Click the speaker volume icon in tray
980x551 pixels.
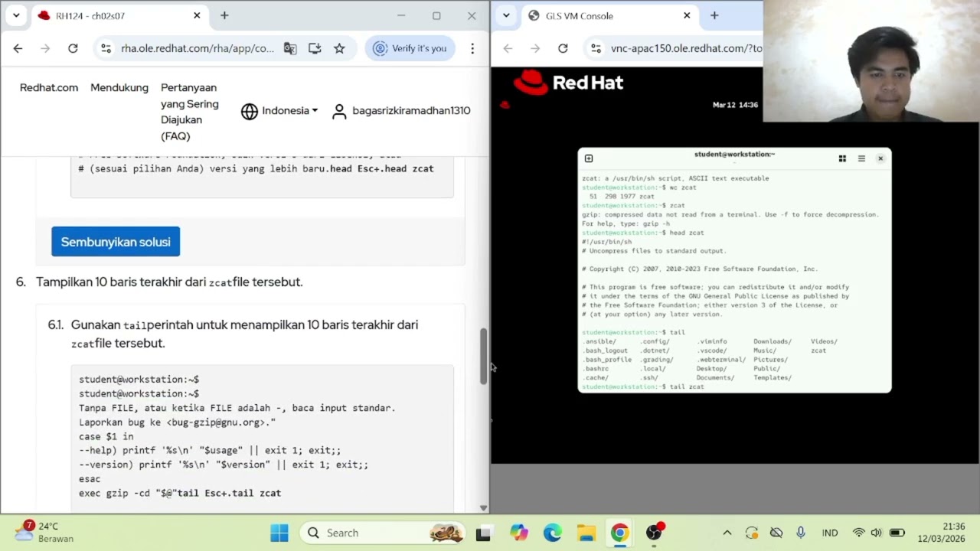click(x=877, y=533)
